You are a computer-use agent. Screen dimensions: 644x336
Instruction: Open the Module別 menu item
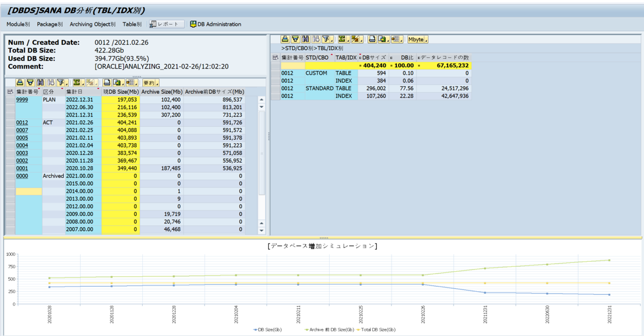pos(18,24)
